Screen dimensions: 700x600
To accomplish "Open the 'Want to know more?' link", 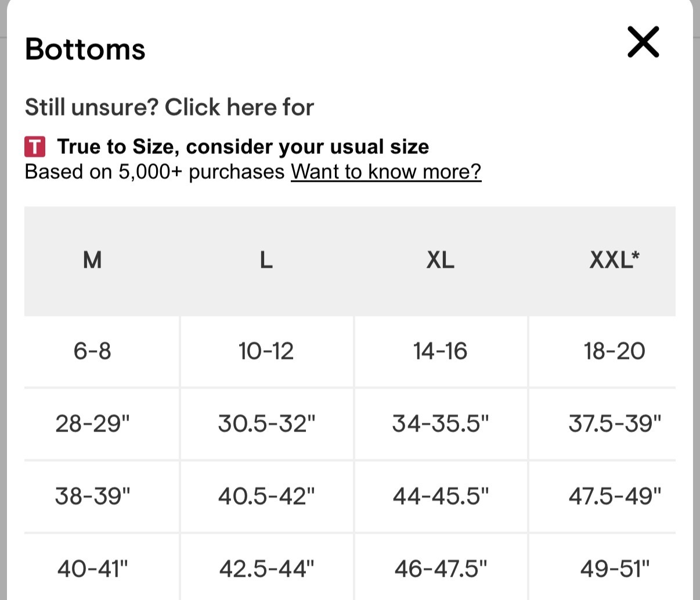I will (x=386, y=172).
